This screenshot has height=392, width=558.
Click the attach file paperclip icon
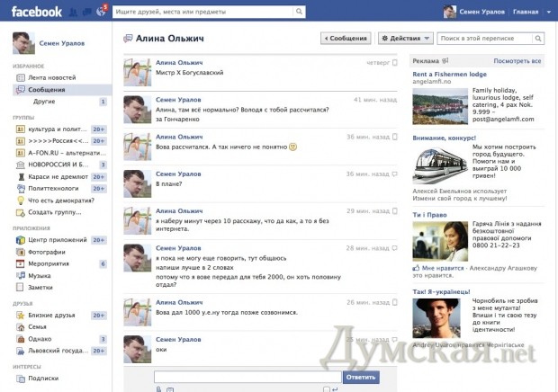tap(158, 388)
